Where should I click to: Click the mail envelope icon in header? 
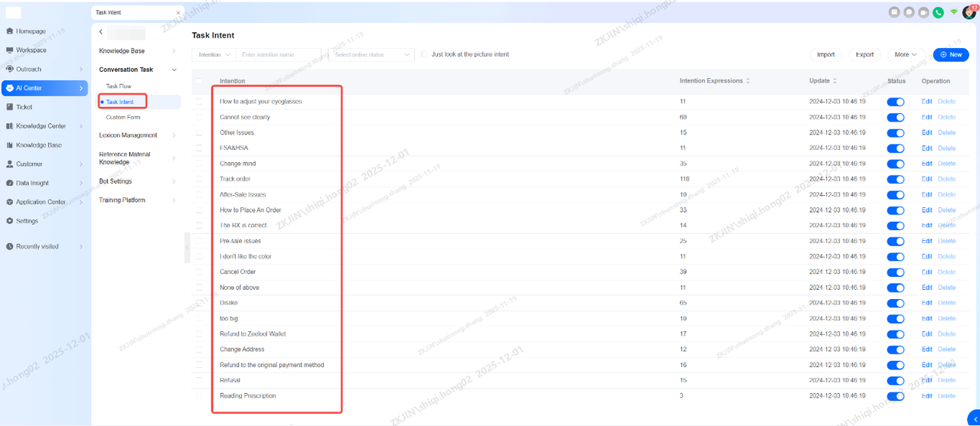coord(894,12)
